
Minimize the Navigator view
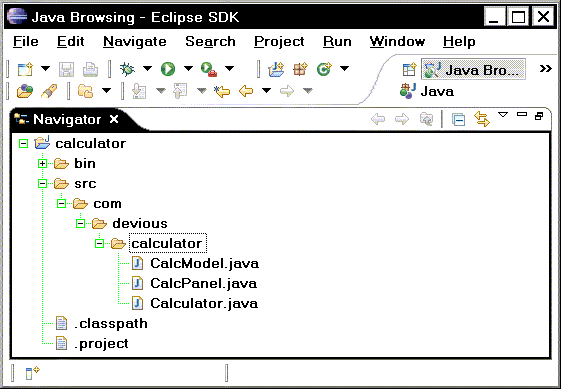coord(522,114)
